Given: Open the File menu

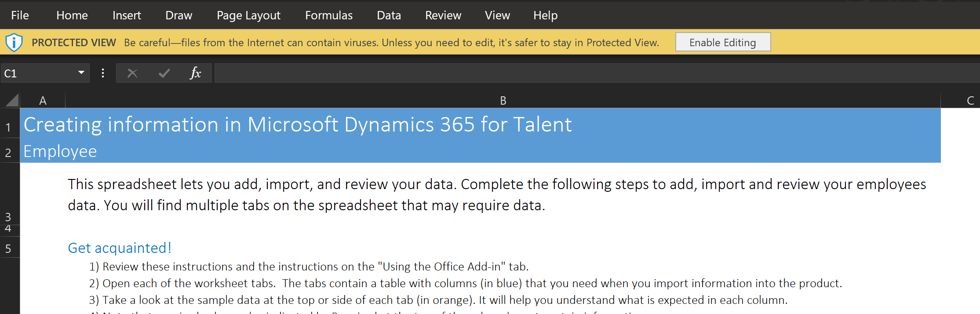Looking at the screenshot, I should point(20,15).
